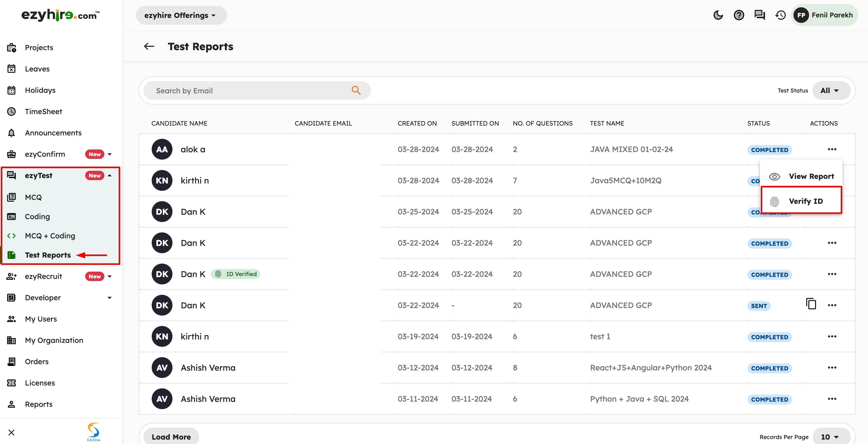Expand the ezyRecruit sidebar section
Viewport: 868px width, 444px height.
pos(110,276)
